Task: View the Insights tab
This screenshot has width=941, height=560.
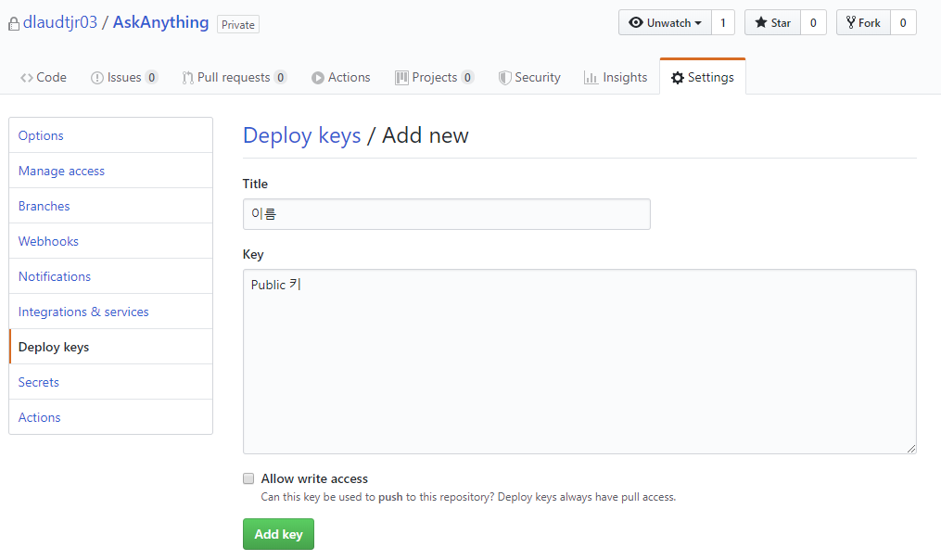Action: (616, 78)
